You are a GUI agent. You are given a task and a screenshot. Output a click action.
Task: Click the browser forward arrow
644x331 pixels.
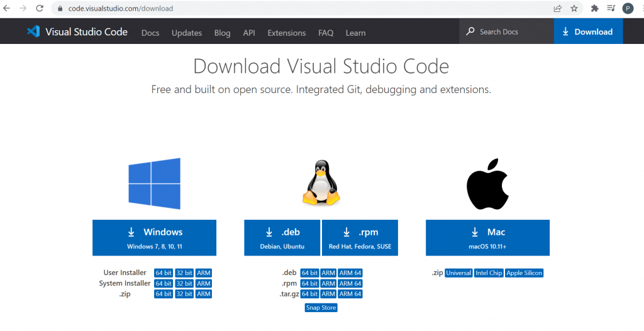click(x=23, y=8)
